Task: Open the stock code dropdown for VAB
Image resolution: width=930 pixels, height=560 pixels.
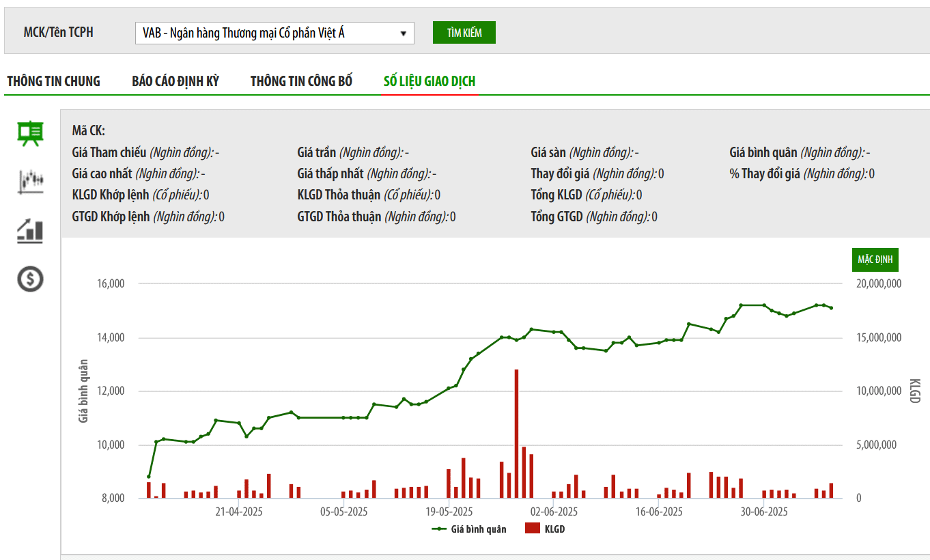Action: pos(274,33)
